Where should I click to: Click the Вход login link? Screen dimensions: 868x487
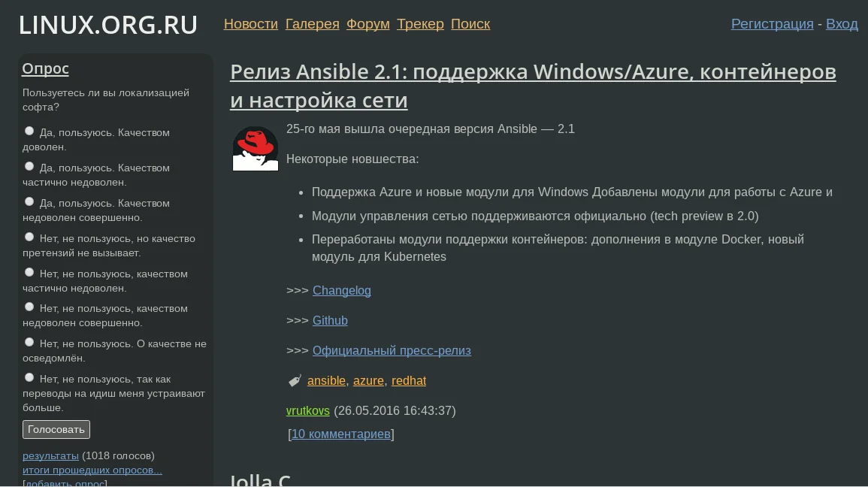pos(842,24)
